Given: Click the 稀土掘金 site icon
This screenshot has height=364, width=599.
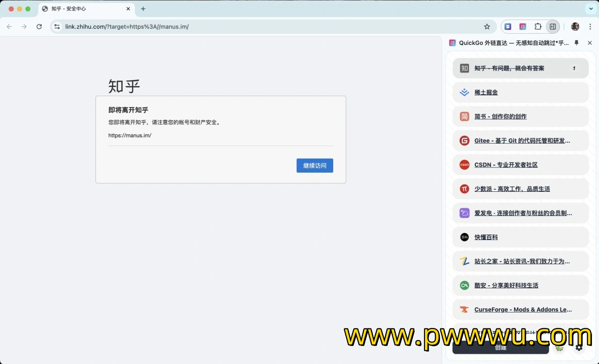Looking at the screenshot, I should pos(464,93).
